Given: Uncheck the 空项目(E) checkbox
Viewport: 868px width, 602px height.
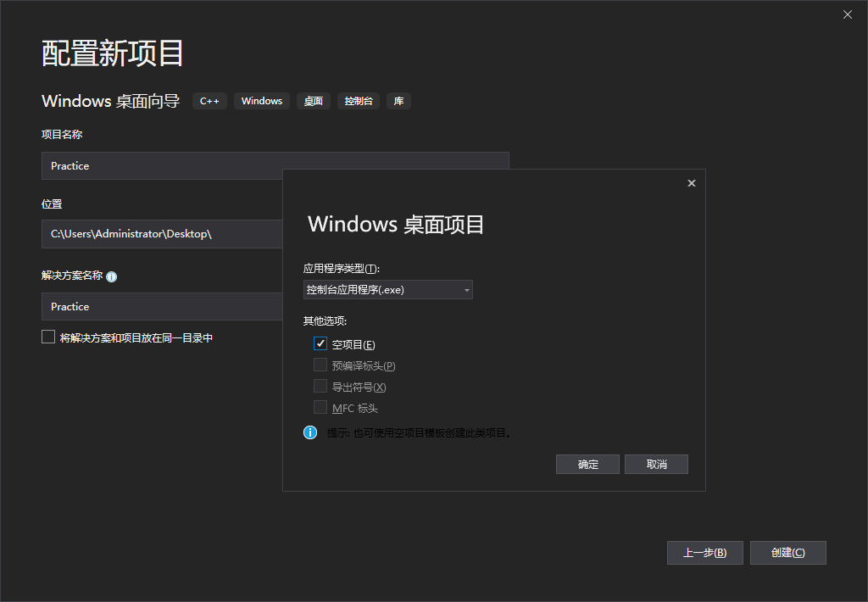Looking at the screenshot, I should coord(320,344).
